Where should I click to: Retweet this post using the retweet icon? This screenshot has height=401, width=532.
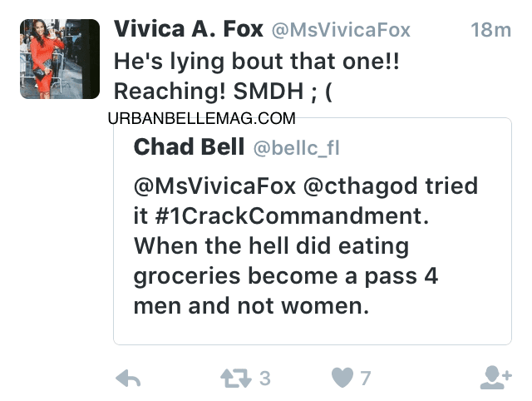pos(236,378)
